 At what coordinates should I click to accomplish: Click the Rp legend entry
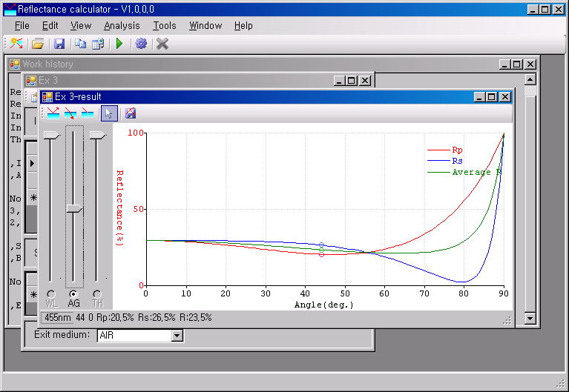(x=445, y=150)
